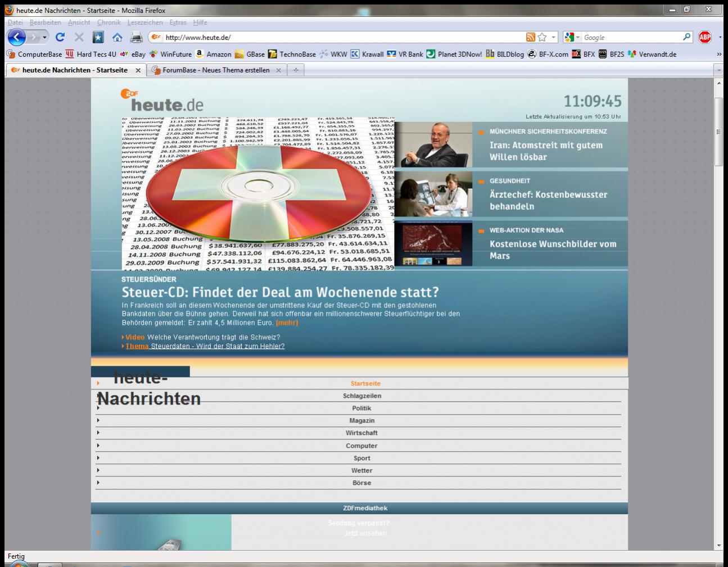Image resolution: width=728 pixels, height=567 pixels.
Task: Select the heute.de Nachrichten - Startseite tab
Action: [x=75, y=70]
